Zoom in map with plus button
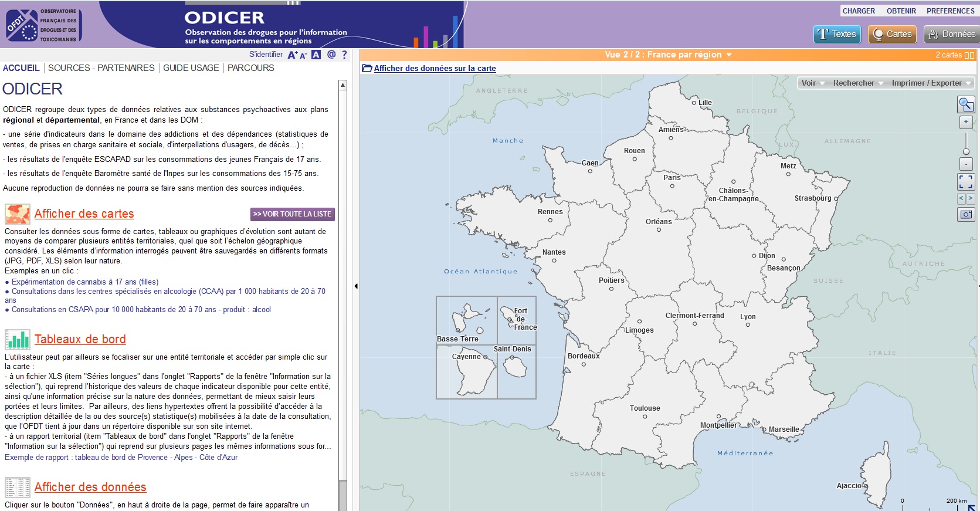This screenshot has width=980, height=511. click(x=966, y=122)
